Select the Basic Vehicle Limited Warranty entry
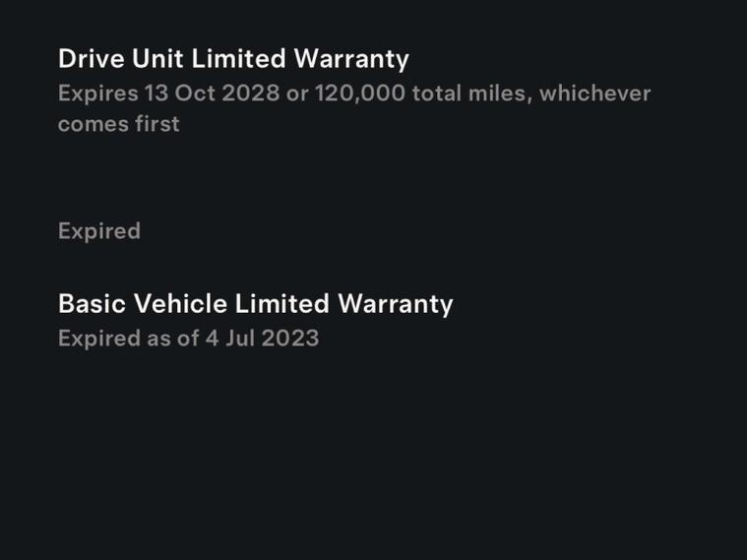Image resolution: width=747 pixels, height=560 pixels. [x=255, y=304]
